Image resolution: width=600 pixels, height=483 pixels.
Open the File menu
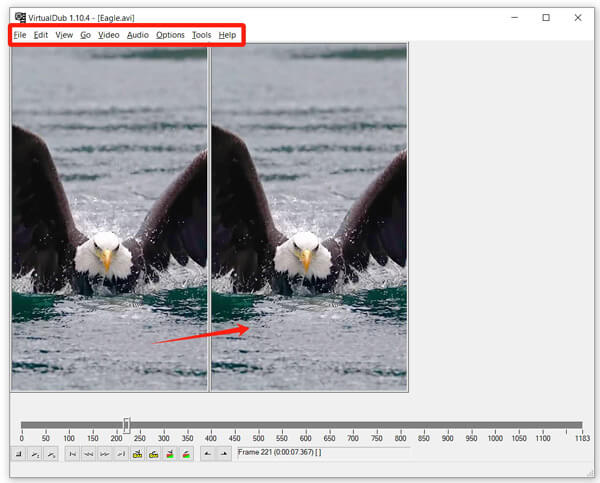(20, 35)
